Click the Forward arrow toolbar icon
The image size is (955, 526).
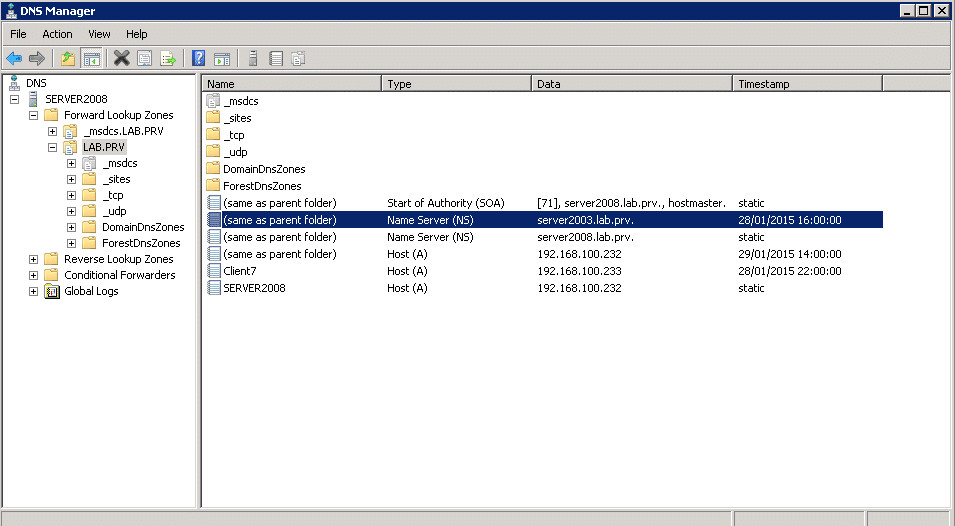pos(37,58)
